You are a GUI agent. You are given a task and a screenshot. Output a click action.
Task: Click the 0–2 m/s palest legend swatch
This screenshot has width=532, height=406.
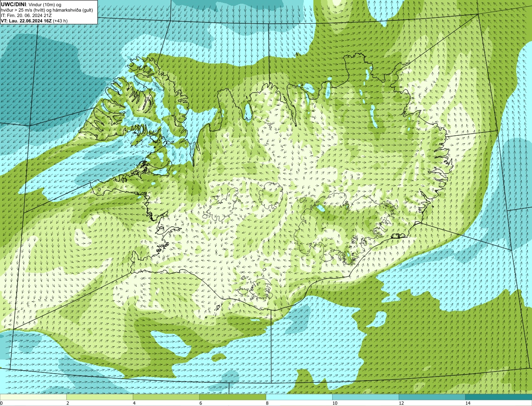click(33, 397)
